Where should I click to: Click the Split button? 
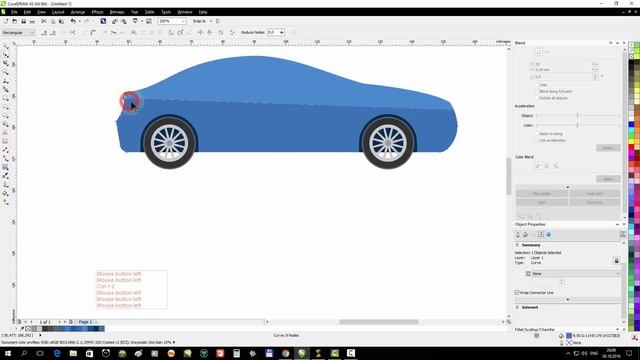[x=542, y=202]
